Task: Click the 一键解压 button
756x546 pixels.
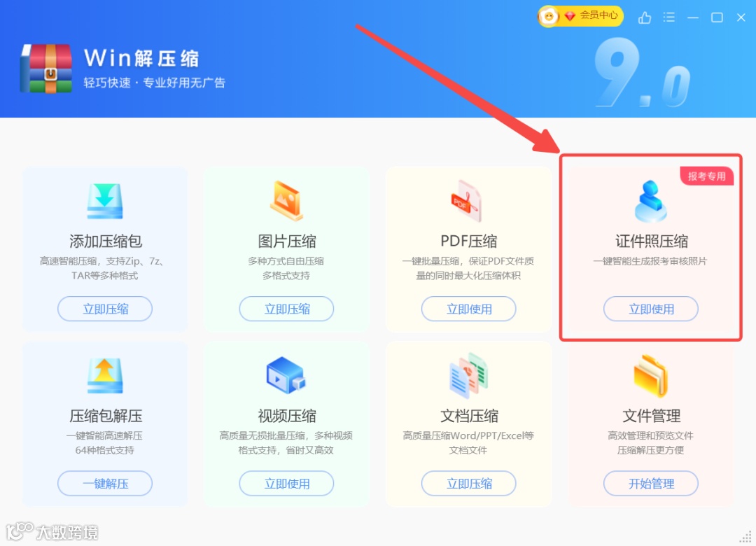Action: point(105,483)
